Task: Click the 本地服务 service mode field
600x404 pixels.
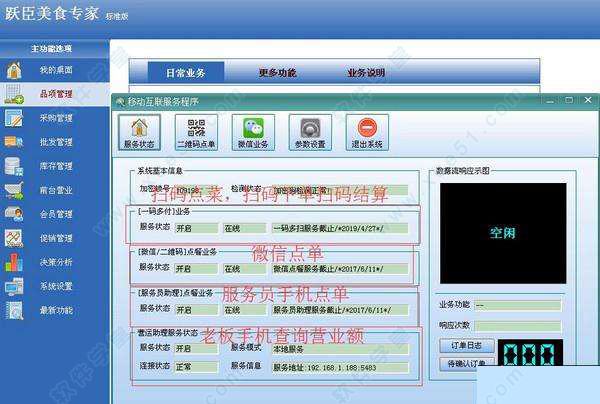Action: pos(340,349)
